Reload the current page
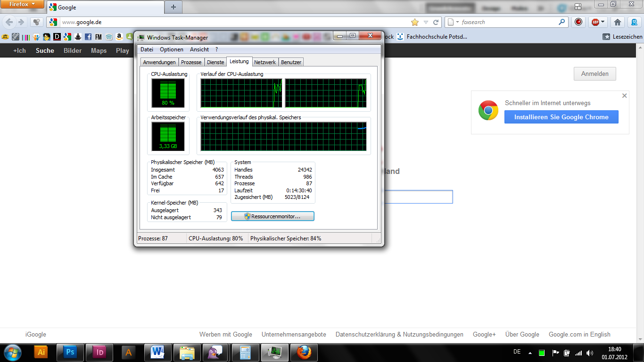Viewport: 644px width, 362px height. click(x=436, y=22)
